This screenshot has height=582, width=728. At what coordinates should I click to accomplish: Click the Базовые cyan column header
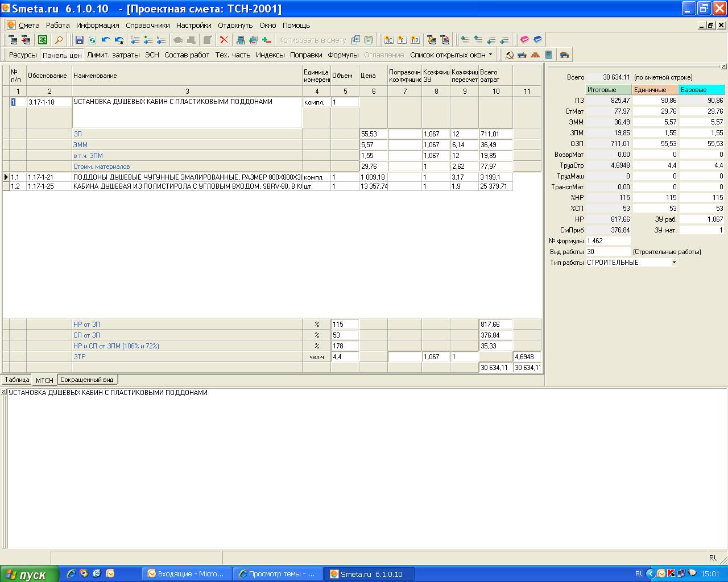[x=702, y=90]
